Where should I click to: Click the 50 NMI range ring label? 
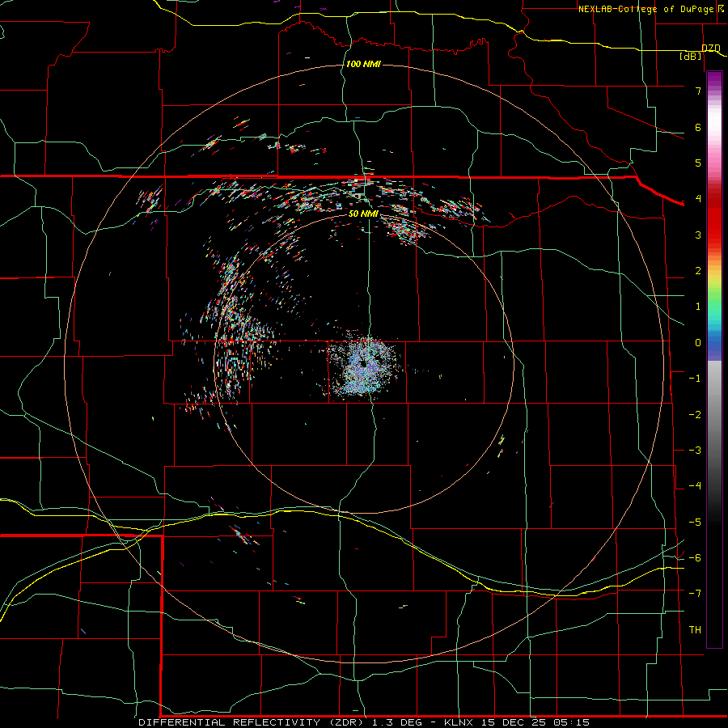coord(363,214)
